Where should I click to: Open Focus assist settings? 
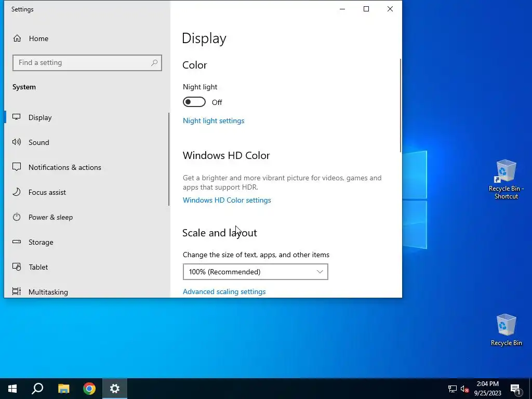[86, 192]
